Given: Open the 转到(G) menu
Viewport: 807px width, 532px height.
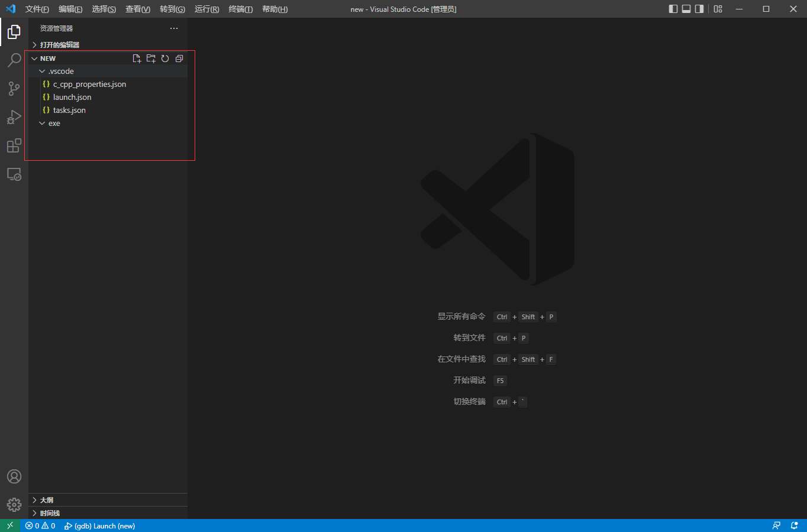Looking at the screenshot, I should 172,9.
